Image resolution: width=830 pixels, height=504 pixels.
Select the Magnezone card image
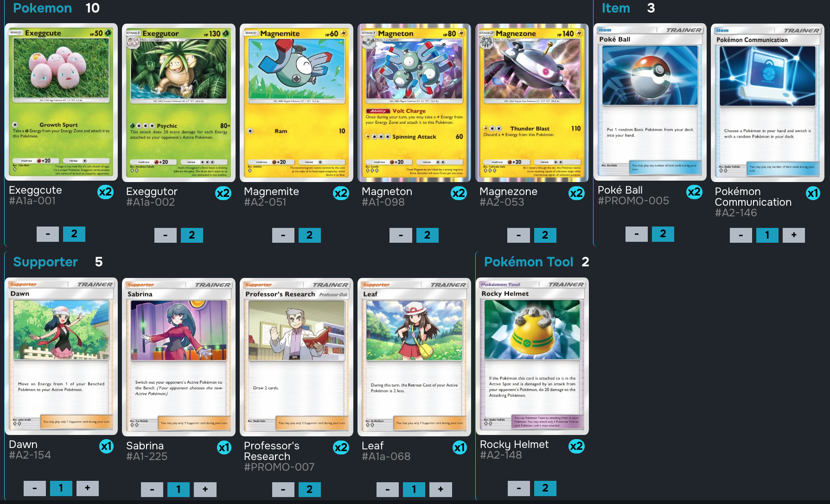[532, 103]
